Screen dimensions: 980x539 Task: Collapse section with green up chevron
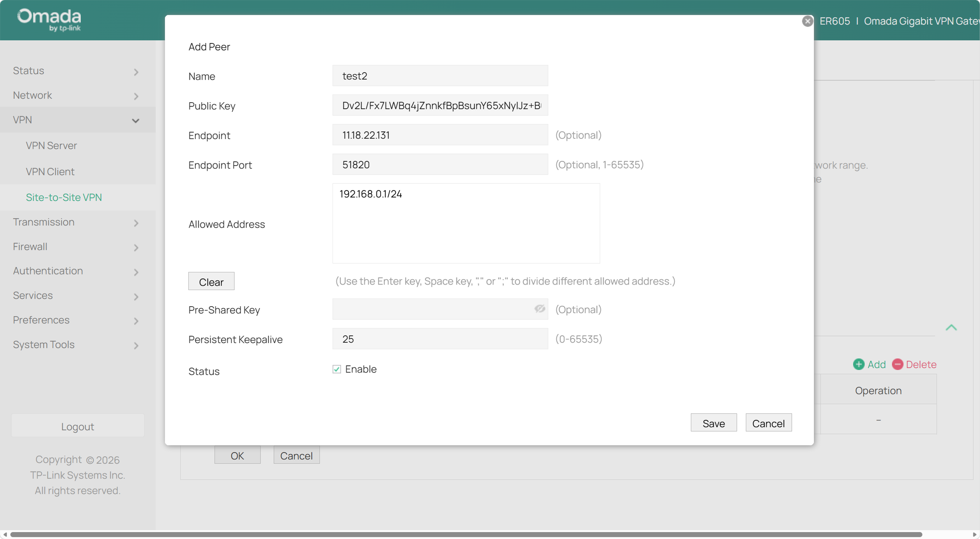coord(951,327)
